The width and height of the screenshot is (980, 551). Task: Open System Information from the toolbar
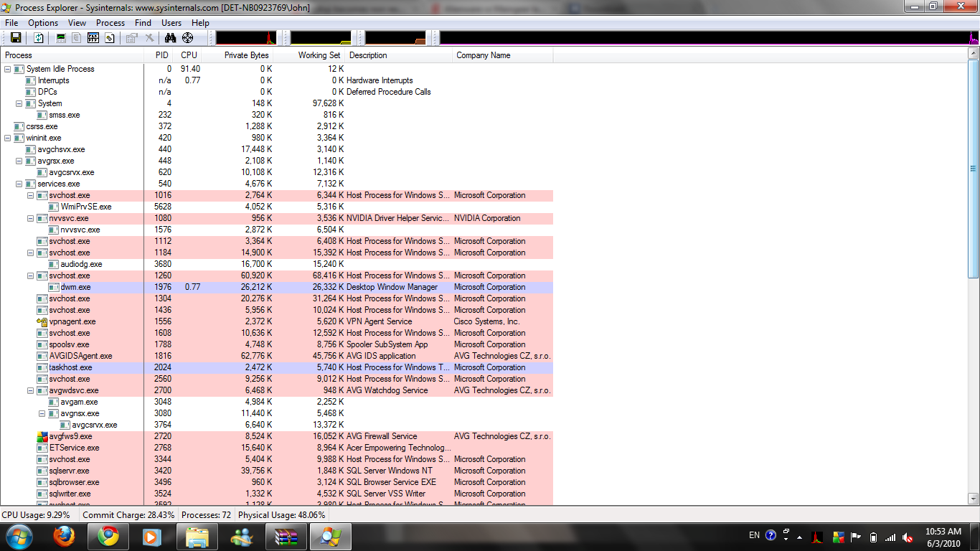(x=61, y=38)
